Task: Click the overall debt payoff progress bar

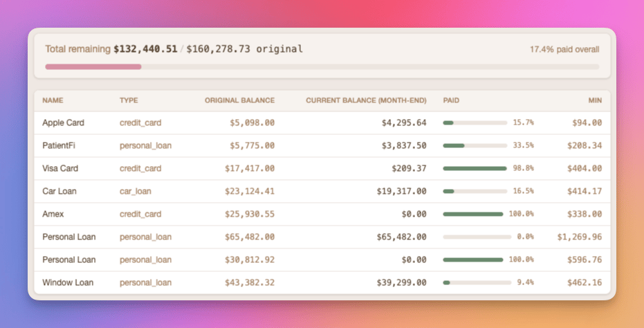Action: click(x=322, y=66)
